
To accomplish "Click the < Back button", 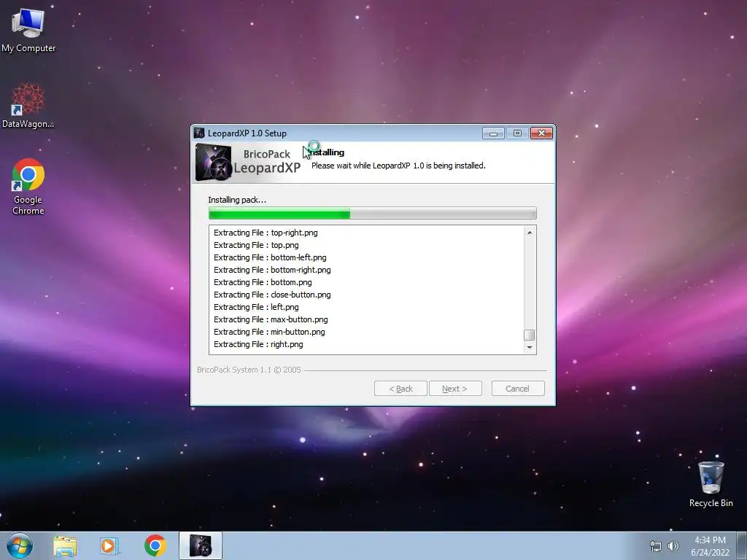I will pyautogui.click(x=400, y=389).
